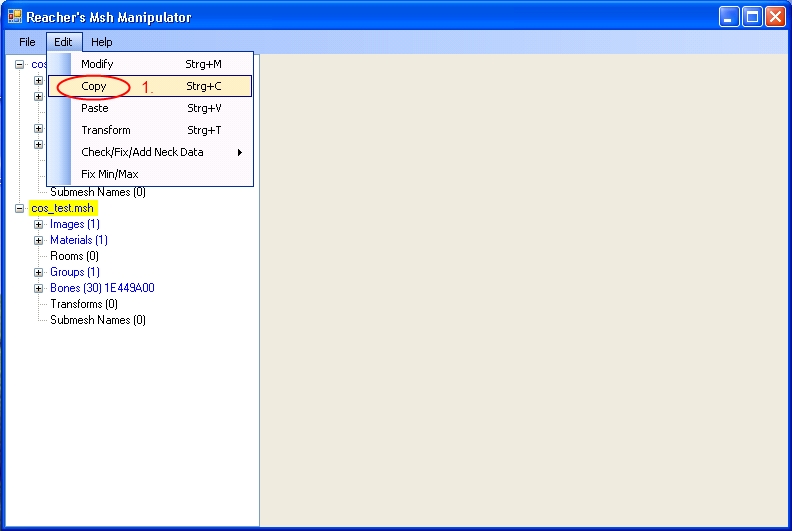Expand the Bones (30) node's plus box
The height and width of the screenshot is (531, 792).
coord(39,288)
